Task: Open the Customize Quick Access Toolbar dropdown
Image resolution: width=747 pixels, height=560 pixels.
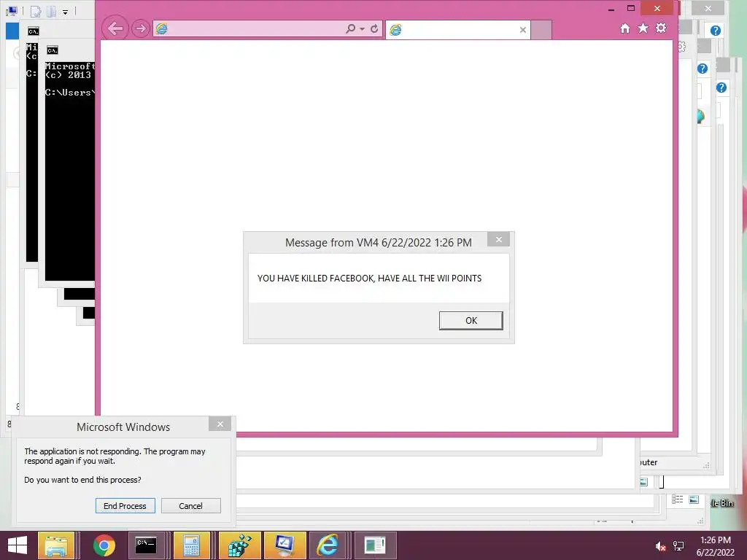Action: click(65, 12)
